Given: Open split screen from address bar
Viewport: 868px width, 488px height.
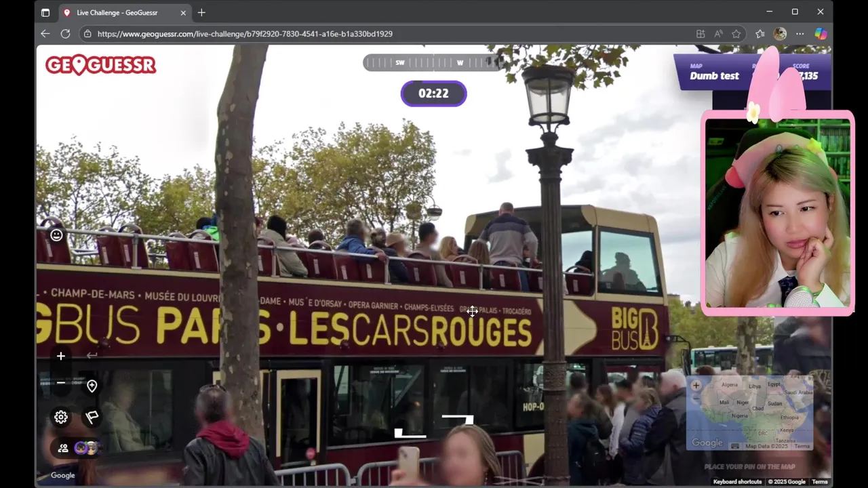Looking at the screenshot, I should (701, 33).
